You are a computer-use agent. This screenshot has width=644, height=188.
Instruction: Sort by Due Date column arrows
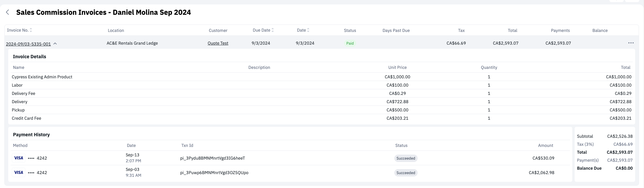coord(273,30)
